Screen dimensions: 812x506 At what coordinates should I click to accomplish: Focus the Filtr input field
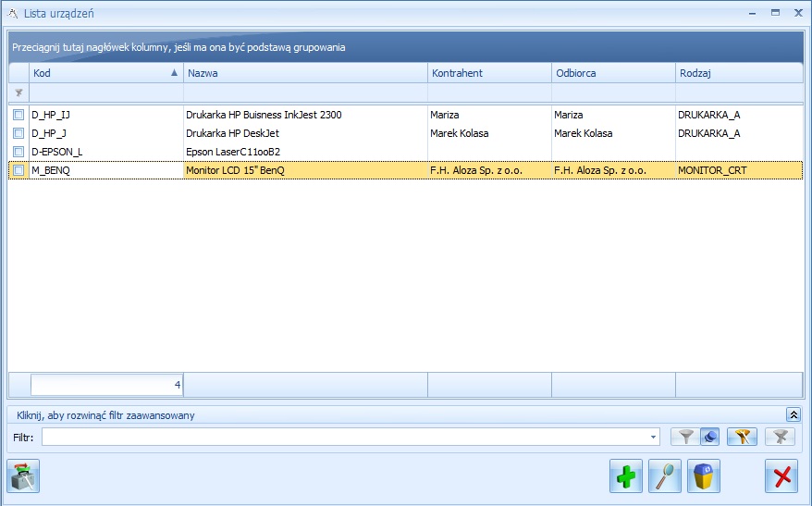click(x=351, y=438)
